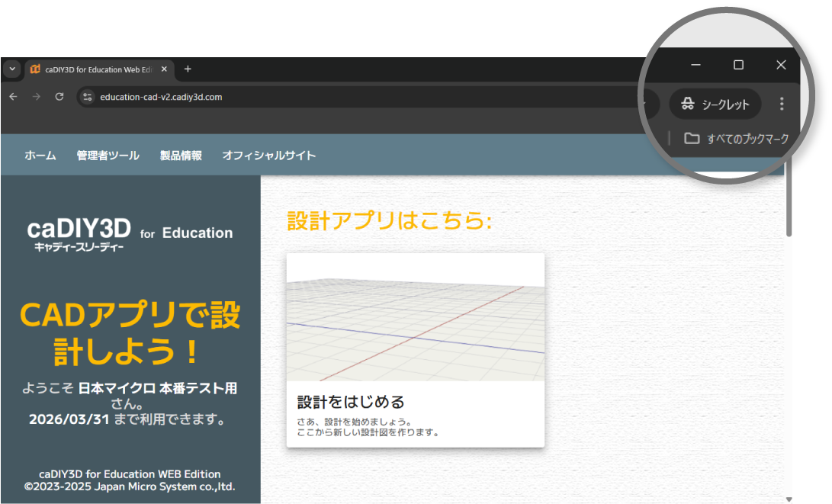Open the オフィシャルサイト navigation link
Image resolution: width=832 pixels, height=504 pixels.
click(269, 156)
